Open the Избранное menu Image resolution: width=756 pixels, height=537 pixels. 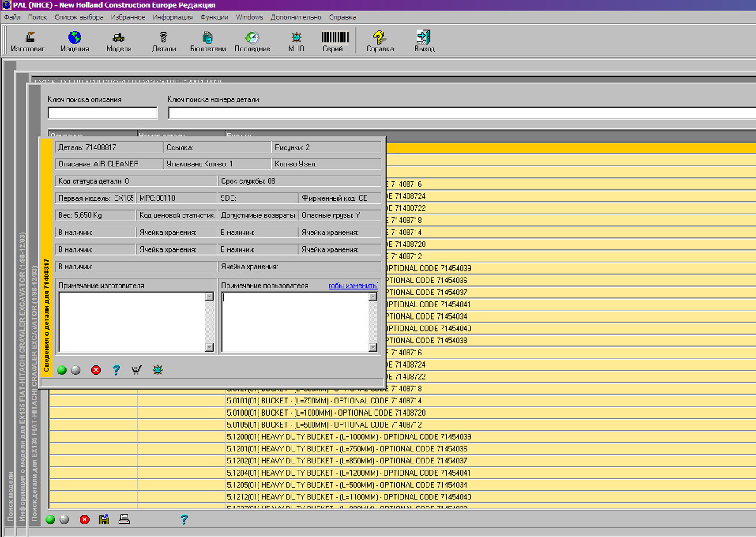(x=128, y=17)
